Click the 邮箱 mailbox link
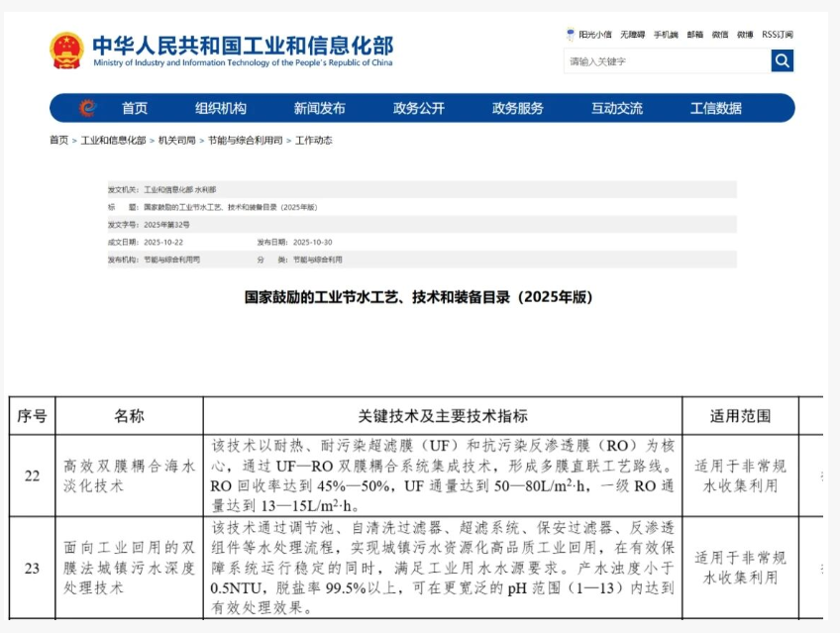This screenshot has height=633, width=840. point(695,35)
